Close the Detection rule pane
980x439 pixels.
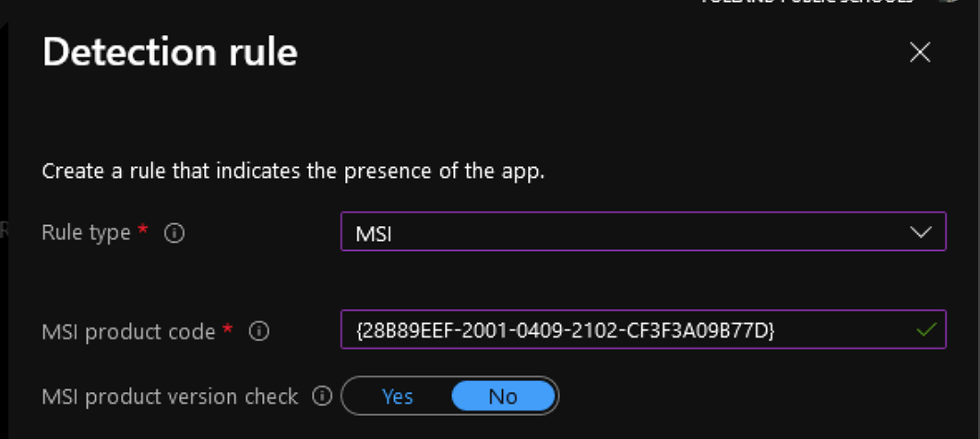point(920,53)
